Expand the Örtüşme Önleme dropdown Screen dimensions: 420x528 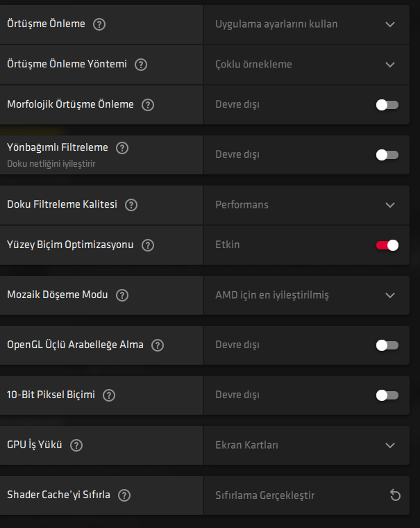[389, 24]
